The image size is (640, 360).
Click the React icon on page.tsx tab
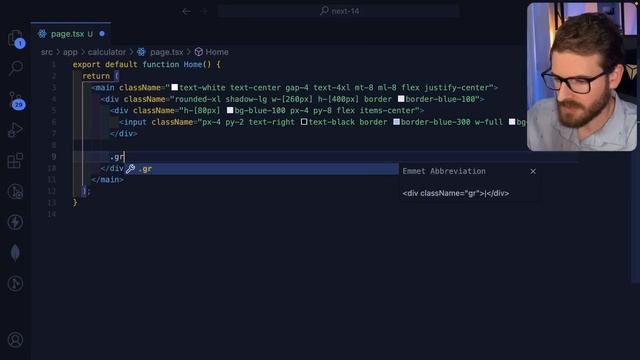pyautogui.click(x=42, y=34)
